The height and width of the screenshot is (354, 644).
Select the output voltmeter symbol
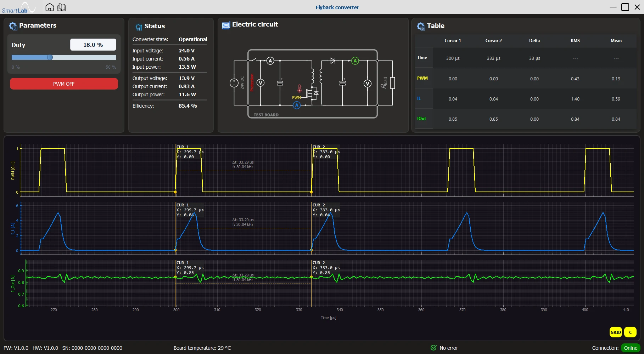click(368, 84)
